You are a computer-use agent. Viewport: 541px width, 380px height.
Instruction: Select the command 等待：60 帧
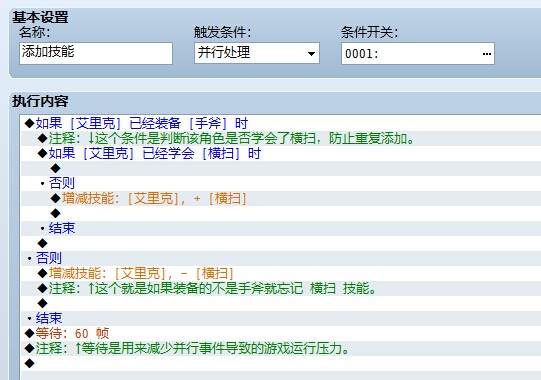(281, 333)
